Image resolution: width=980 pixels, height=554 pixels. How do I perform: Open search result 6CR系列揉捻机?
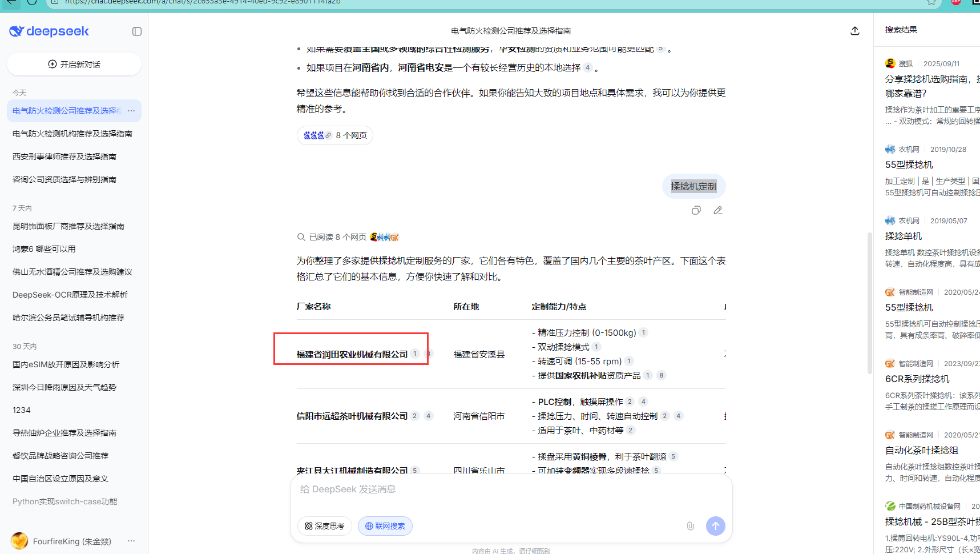tap(917, 379)
